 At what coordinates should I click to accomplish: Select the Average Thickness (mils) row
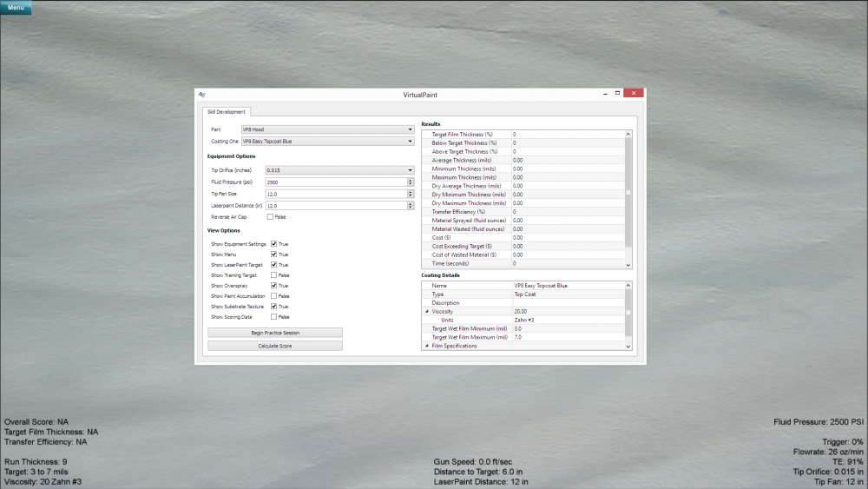523,160
